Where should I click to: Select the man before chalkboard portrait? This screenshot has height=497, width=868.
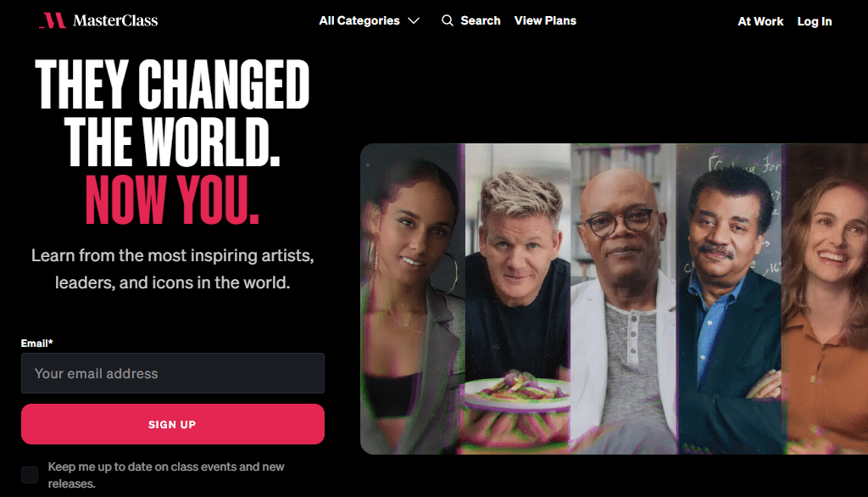pyautogui.click(x=729, y=299)
